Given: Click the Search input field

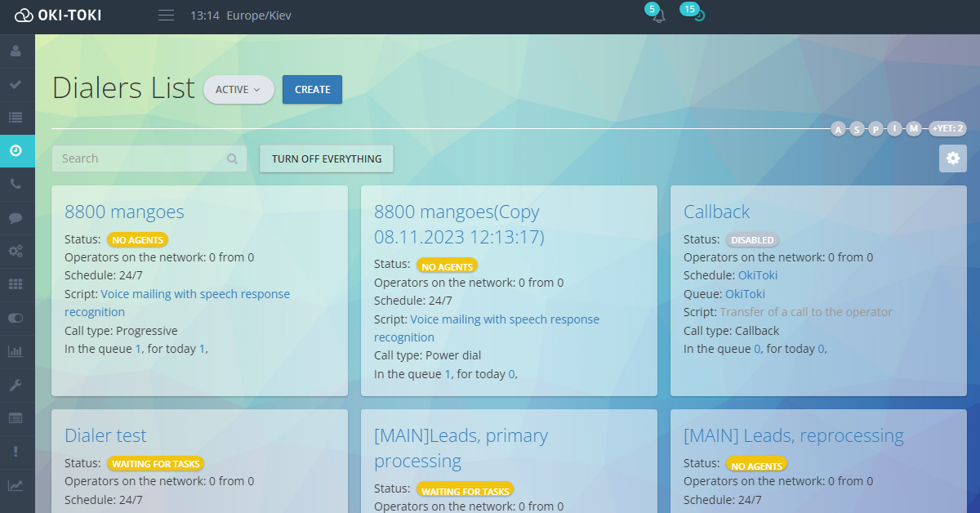Looking at the screenshot, I should pos(139,159).
